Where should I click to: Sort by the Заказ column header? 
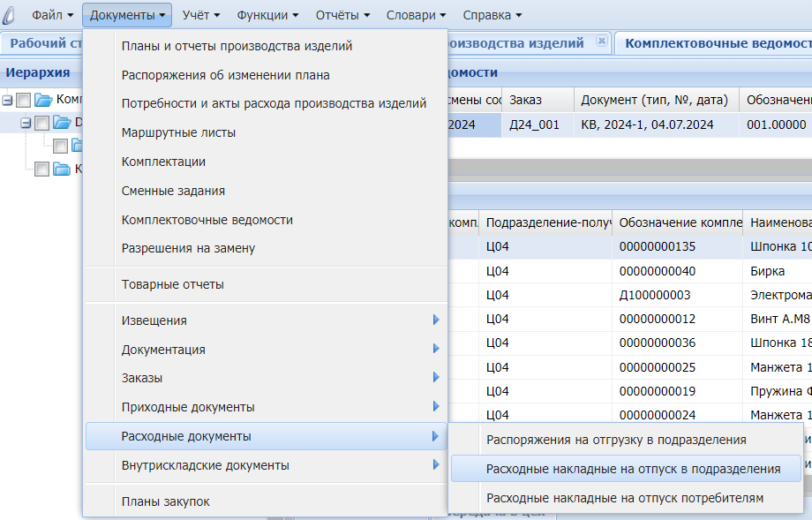(538, 100)
